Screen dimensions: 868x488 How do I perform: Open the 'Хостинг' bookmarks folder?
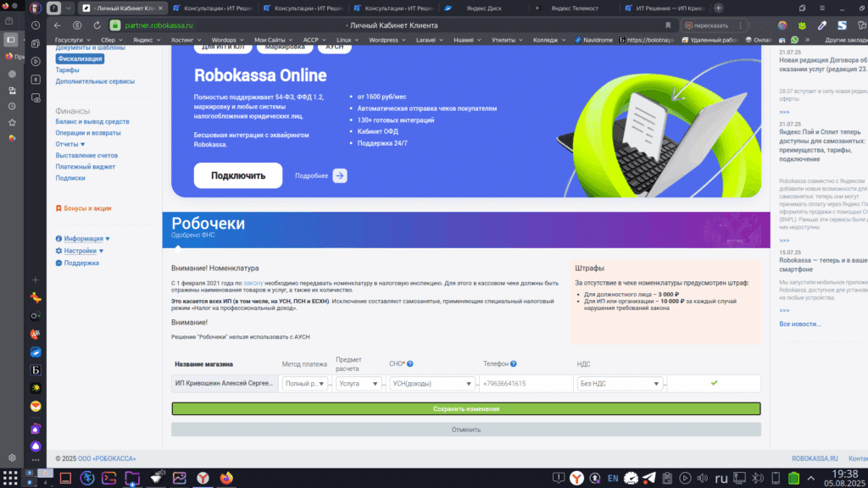tap(186, 40)
